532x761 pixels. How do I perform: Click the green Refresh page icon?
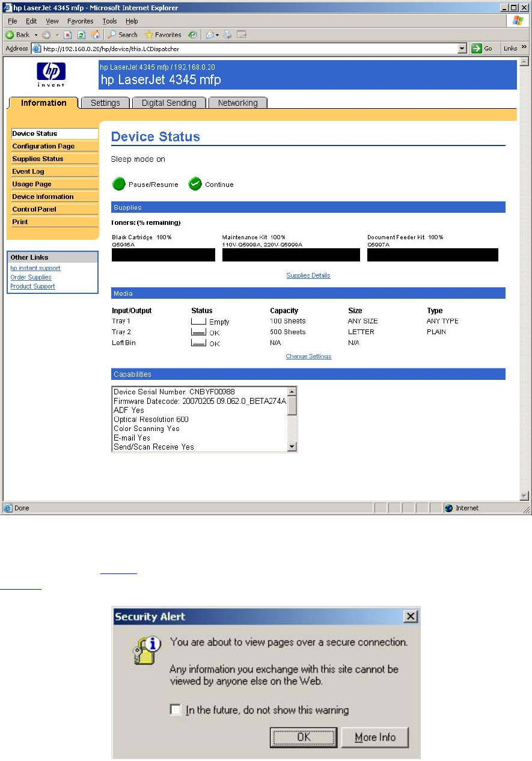(82, 35)
